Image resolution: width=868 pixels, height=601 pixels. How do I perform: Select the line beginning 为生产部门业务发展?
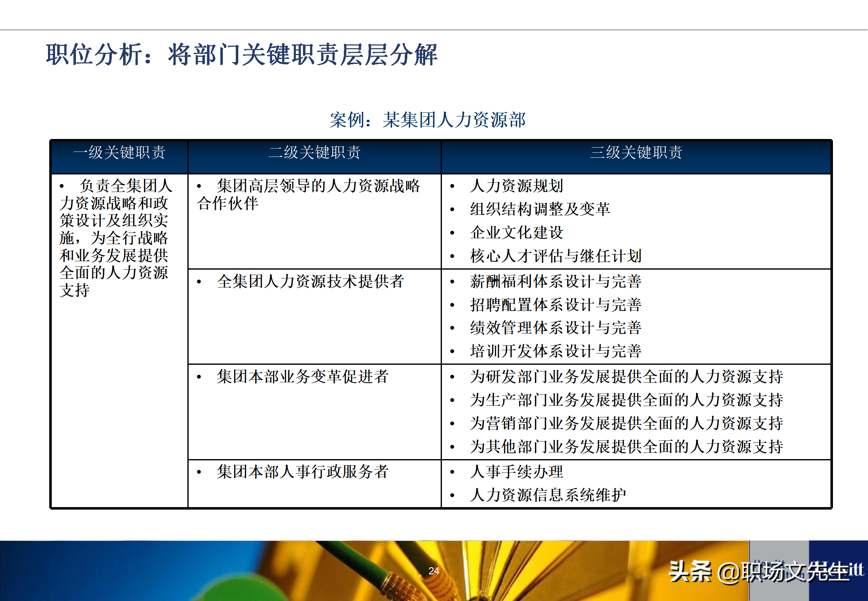(626, 400)
